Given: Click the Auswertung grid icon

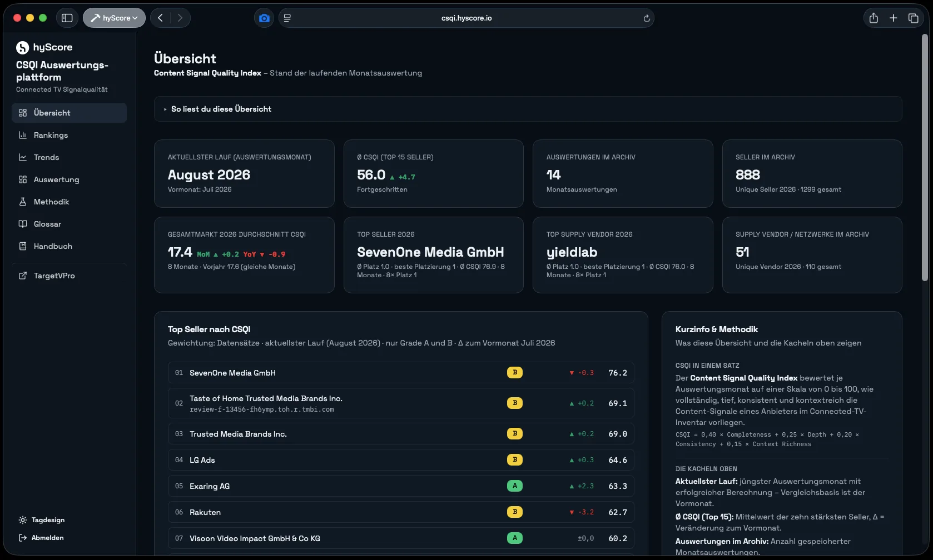Looking at the screenshot, I should [x=23, y=179].
